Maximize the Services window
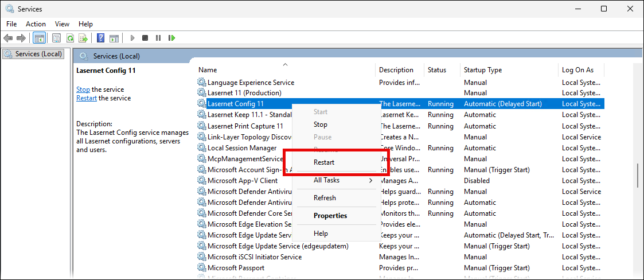Image resolution: width=644 pixels, height=280 pixels. click(604, 9)
